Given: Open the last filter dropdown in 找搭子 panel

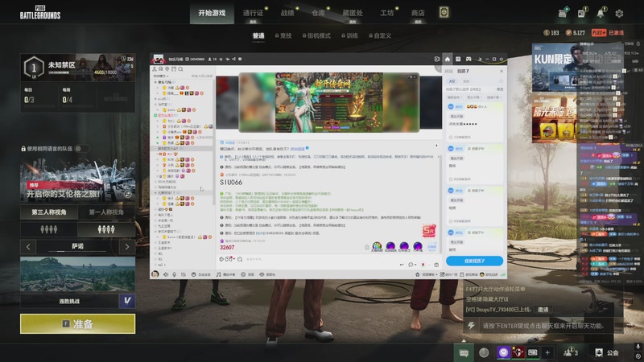Looking at the screenshot, I should [494, 97].
